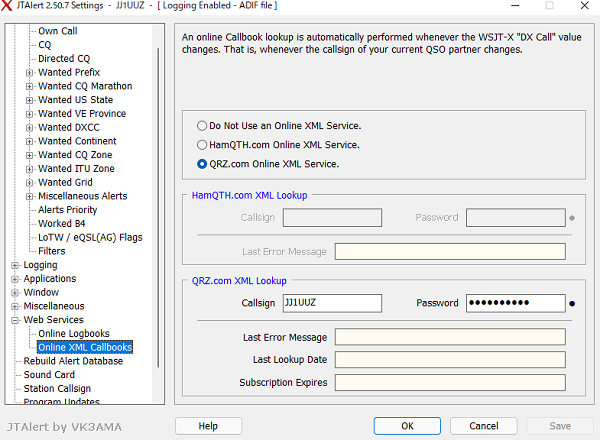Expand the Logging tree node

[x=15, y=265]
